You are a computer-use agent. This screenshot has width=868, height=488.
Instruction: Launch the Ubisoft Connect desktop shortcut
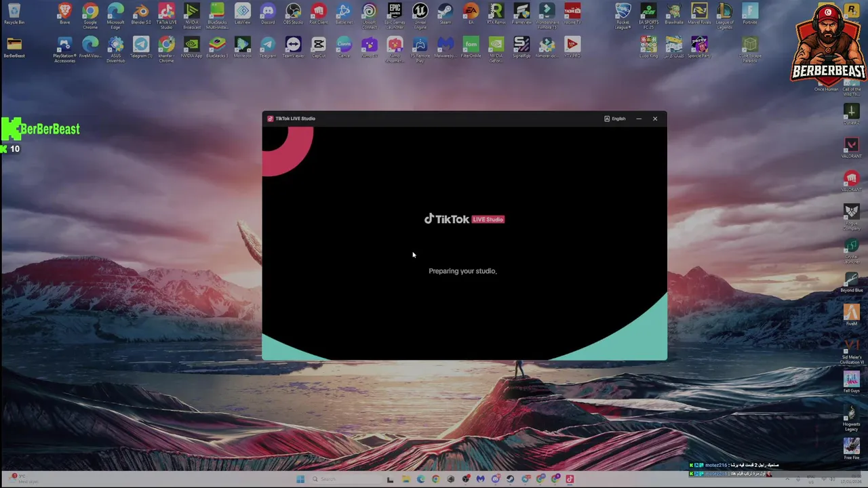(x=369, y=16)
